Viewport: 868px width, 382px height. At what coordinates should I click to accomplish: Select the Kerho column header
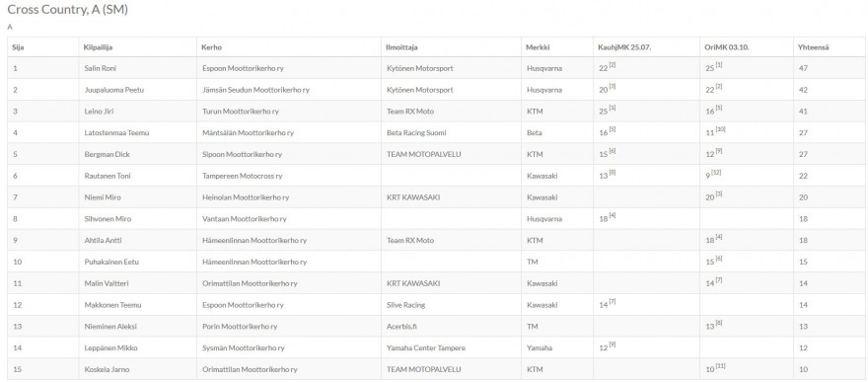click(x=211, y=47)
